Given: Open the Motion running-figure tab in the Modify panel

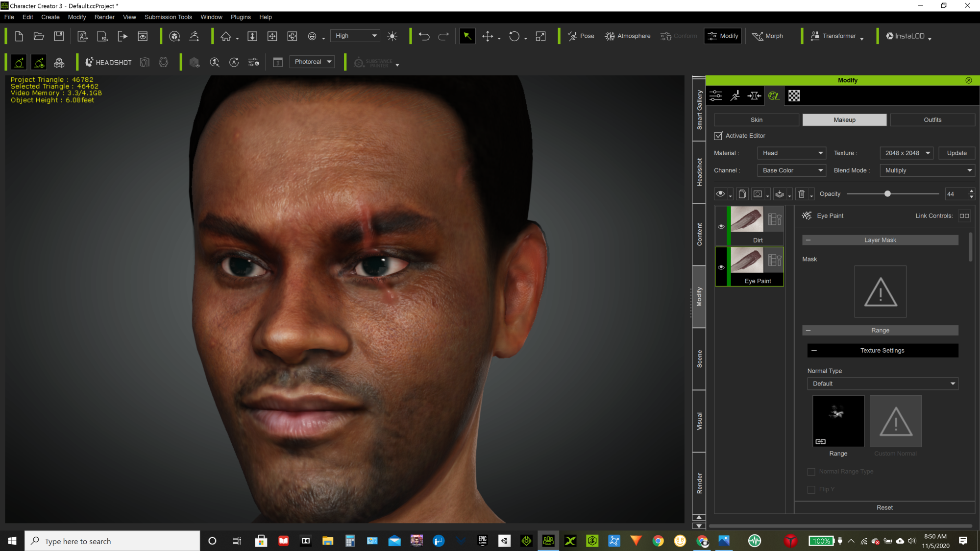Looking at the screenshot, I should click(735, 96).
